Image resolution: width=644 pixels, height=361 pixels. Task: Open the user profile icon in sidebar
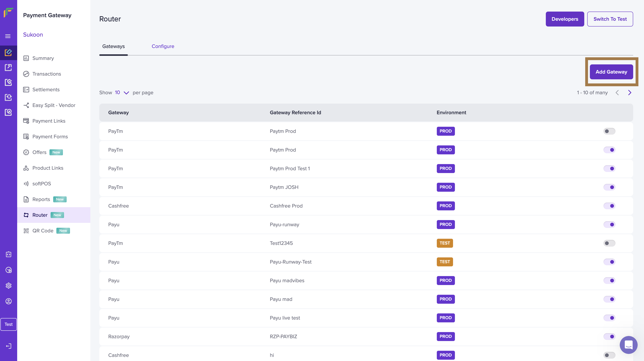[9, 301]
